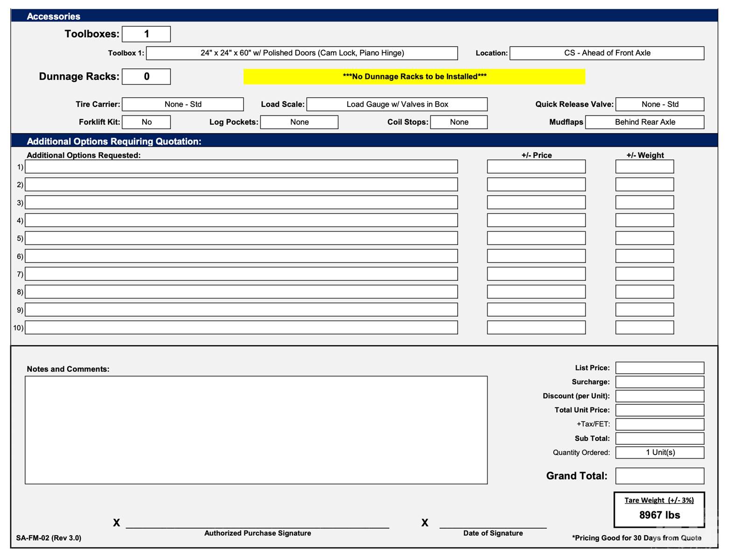Open the Tire Carrier option field

point(182,104)
